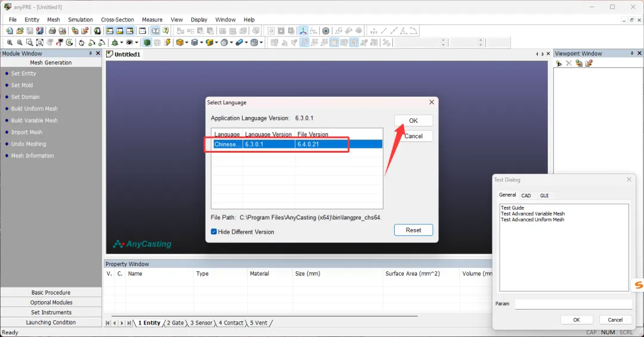644x337 pixels.
Task: Click the angle measurement icon
Action: point(403,31)
